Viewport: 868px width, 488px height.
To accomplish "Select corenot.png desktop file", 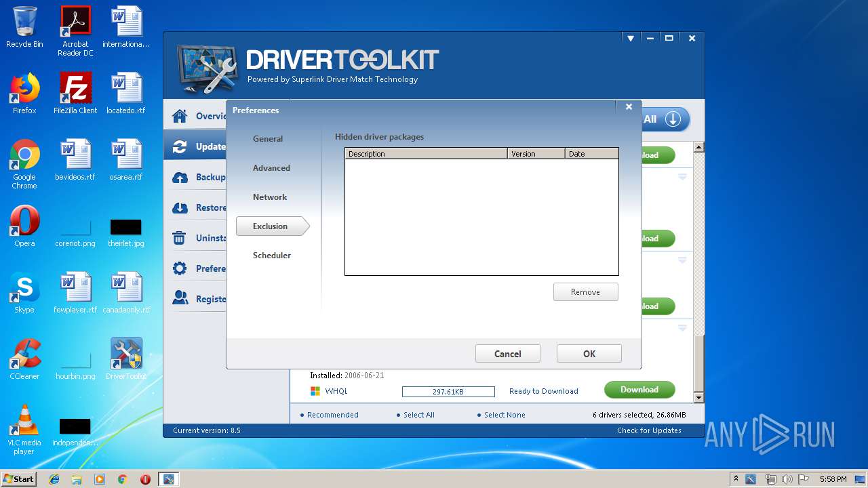I will click(75, 232).
